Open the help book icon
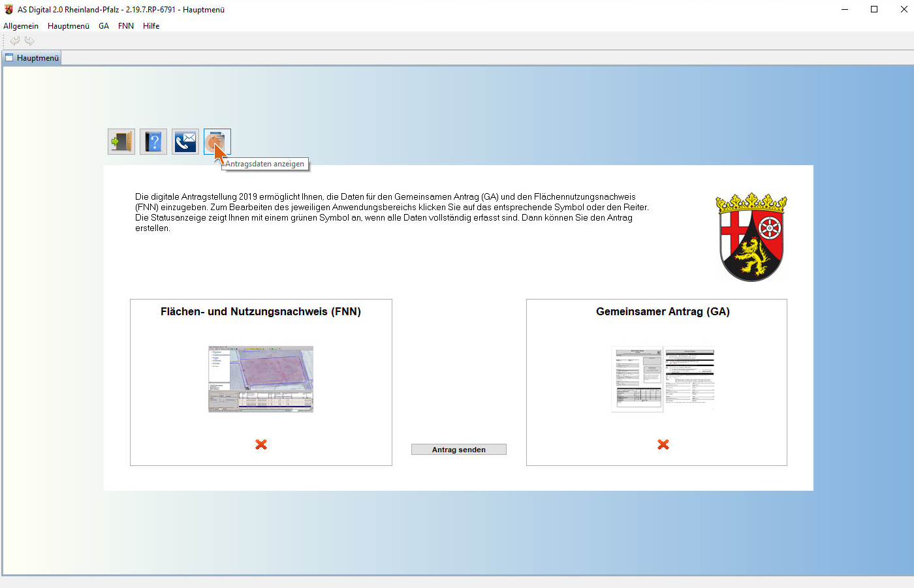The image size is (914, 588). [153, 142]
